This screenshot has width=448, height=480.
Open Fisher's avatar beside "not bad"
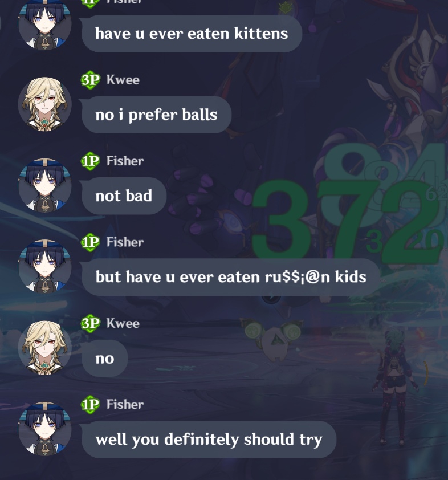coord(44,185)
